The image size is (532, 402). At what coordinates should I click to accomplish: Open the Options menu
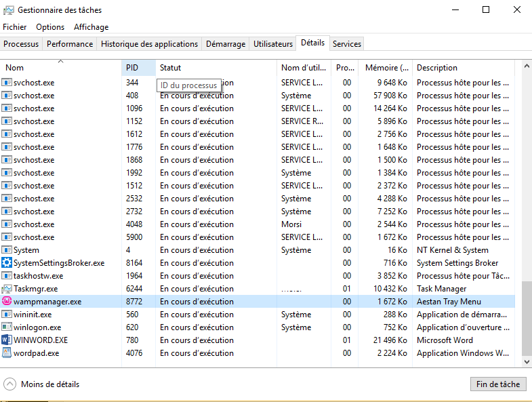[x=50, y=27]
